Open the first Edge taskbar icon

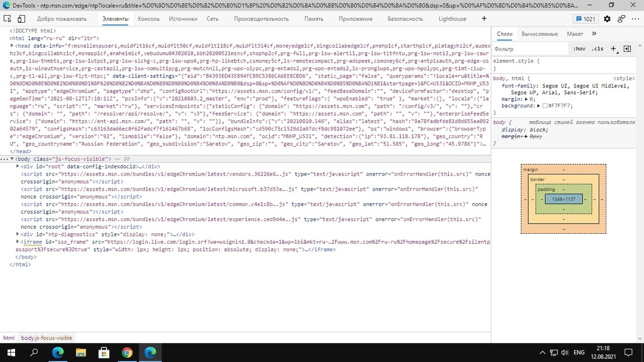[57, 352]
